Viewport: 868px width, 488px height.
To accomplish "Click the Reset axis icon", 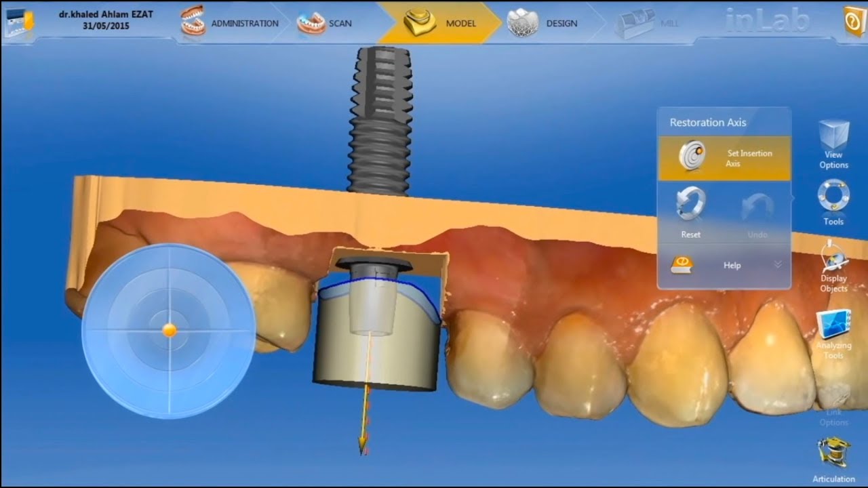I will tap(691, 205).
